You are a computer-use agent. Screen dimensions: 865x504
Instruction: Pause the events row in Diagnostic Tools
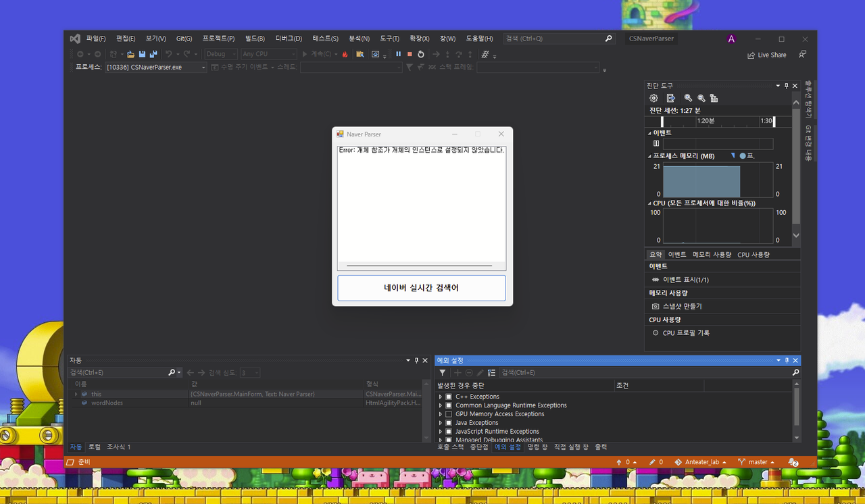[656, 143]
